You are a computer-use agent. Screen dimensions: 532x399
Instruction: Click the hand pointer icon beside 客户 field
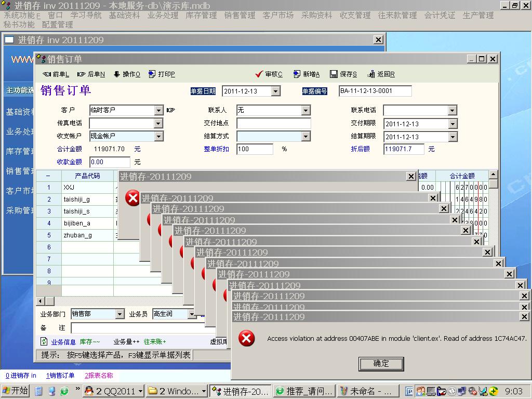(170, 110)
